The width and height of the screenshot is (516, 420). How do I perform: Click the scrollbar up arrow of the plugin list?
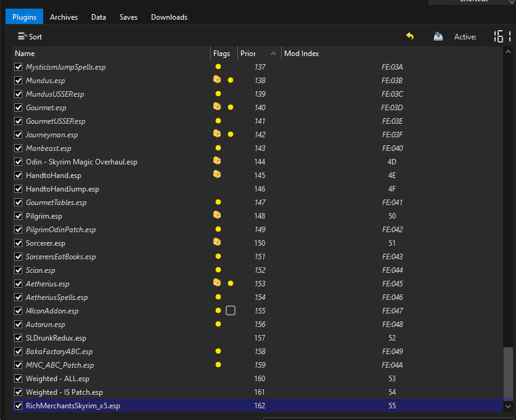coord(508,52)
